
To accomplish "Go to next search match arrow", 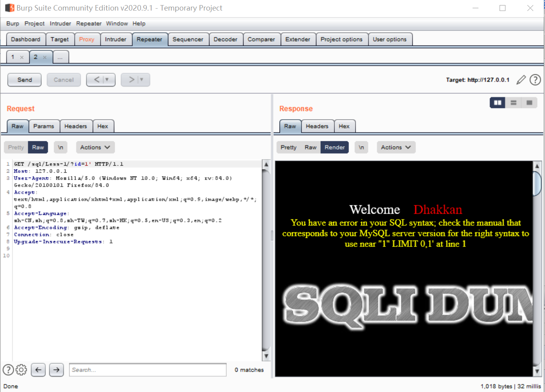I will 57,370.
